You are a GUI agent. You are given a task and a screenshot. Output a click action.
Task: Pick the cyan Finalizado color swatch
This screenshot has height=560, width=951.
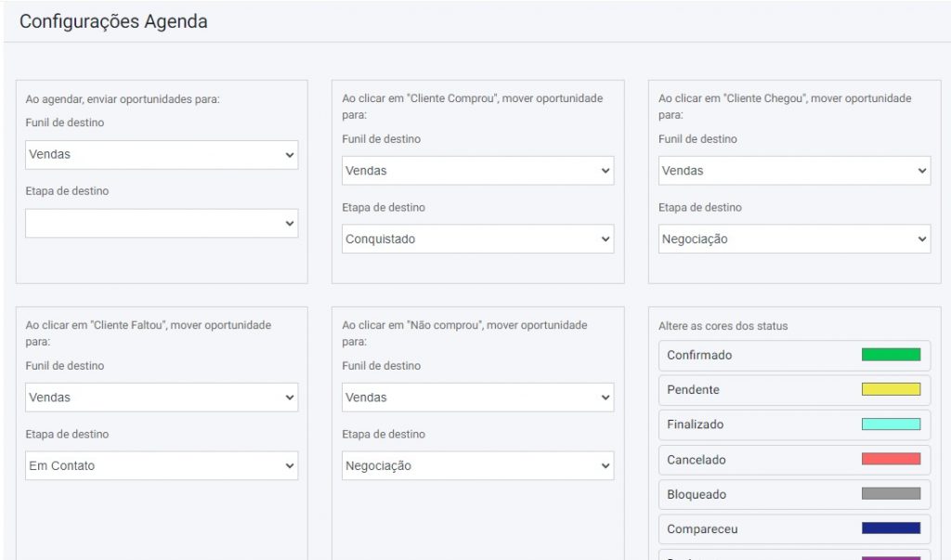(890, 424)
